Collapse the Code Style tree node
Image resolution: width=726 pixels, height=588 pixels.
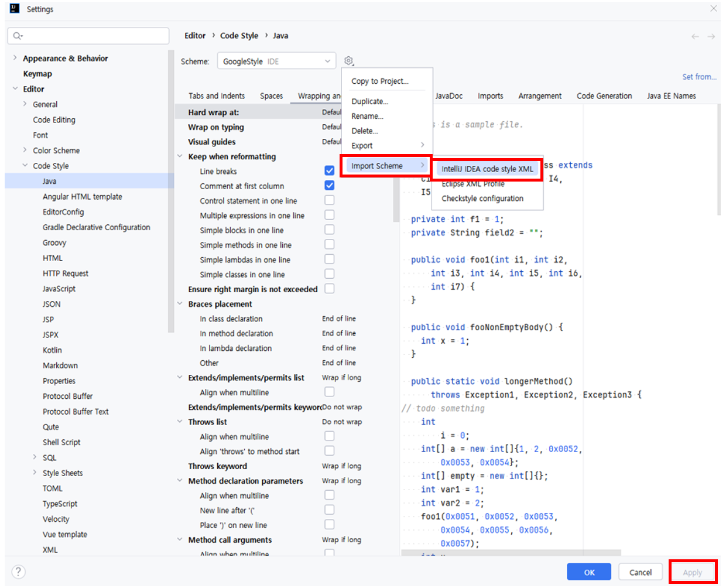[x=25, y=165]
